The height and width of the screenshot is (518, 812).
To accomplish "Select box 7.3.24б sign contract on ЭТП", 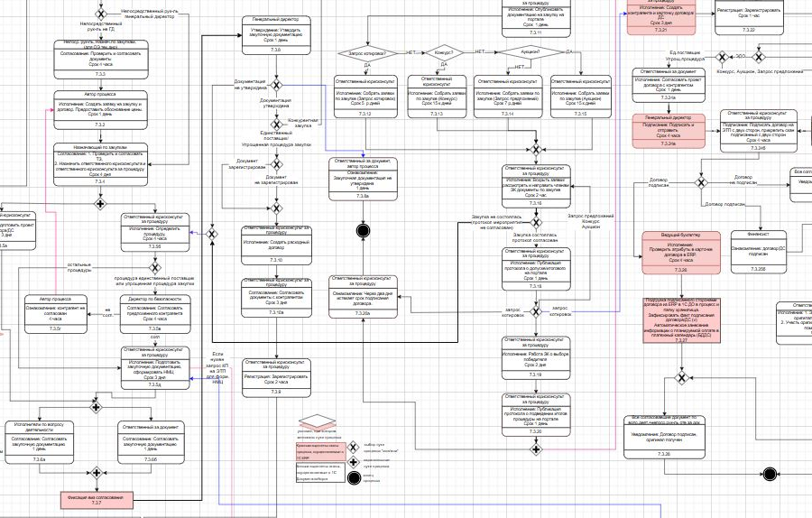I will point(759,131).
